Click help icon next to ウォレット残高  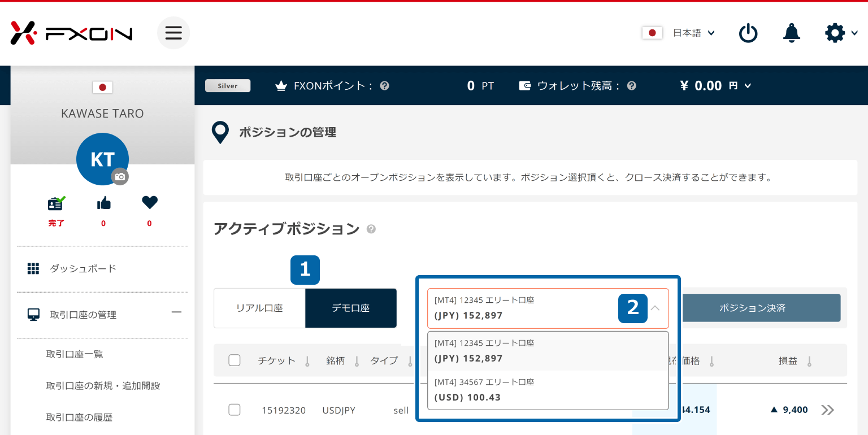(x=632, y=86)
